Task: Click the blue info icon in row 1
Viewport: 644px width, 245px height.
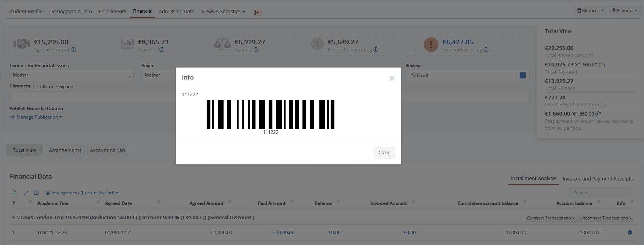Action: (x=630, y=233)
